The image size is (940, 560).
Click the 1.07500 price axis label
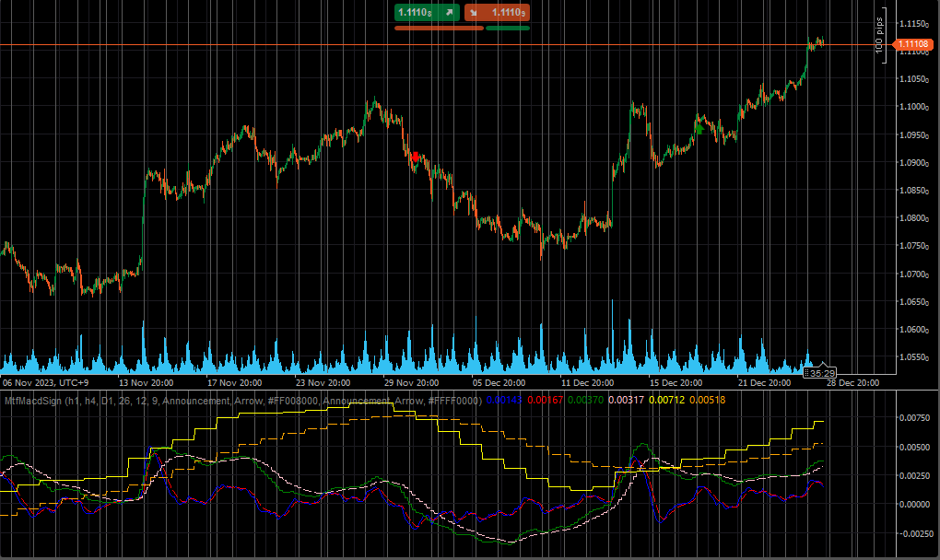coord(914,246)
